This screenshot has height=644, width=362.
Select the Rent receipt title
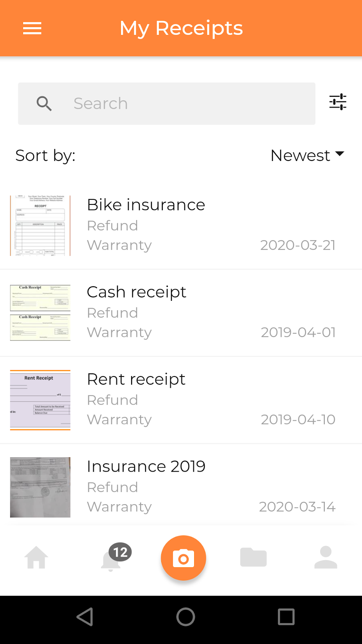click(136, 379)
